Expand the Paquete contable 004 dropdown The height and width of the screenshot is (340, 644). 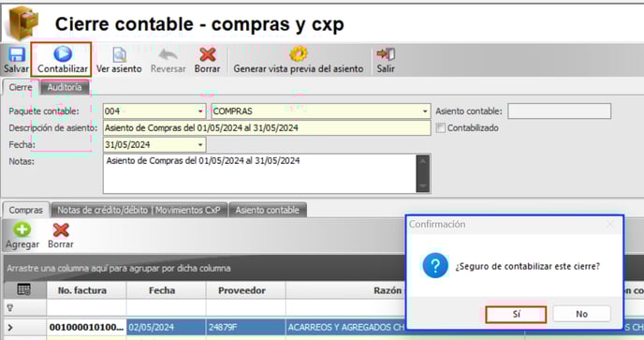(x=200, y=111)
